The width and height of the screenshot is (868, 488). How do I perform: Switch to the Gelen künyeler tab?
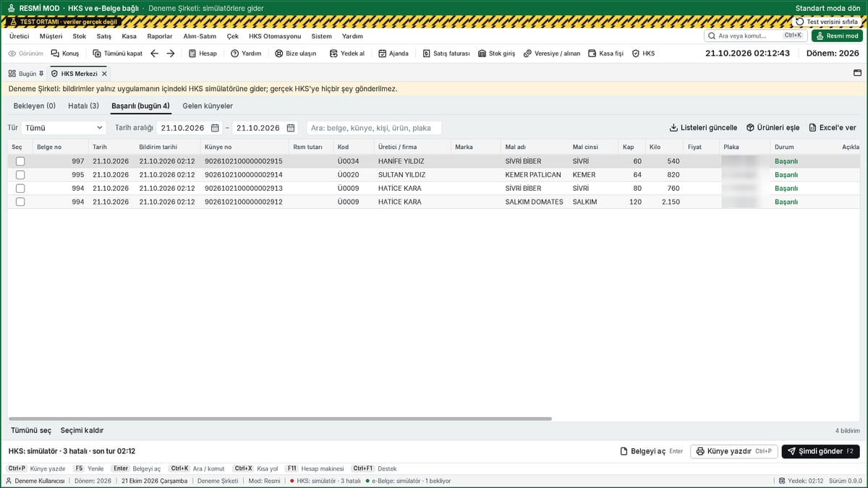tap(208, 106)
